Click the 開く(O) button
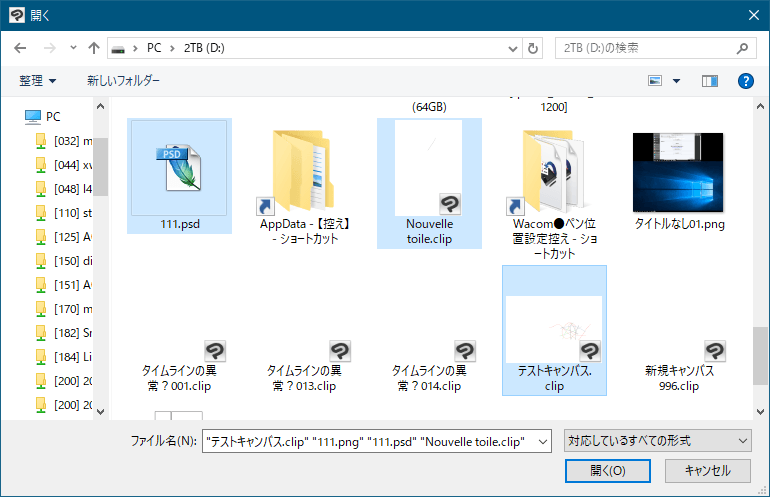This screenshot has height=497, width=770. pos(607,470)
